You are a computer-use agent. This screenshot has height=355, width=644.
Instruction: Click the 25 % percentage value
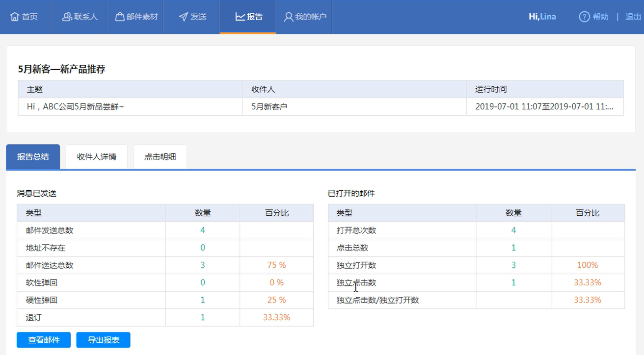coord(276,300)
